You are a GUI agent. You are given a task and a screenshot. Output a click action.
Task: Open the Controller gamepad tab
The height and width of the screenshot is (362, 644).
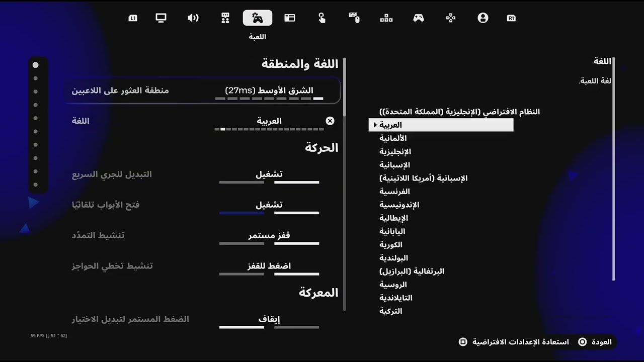pyautogui.click(x=419, y=18)
